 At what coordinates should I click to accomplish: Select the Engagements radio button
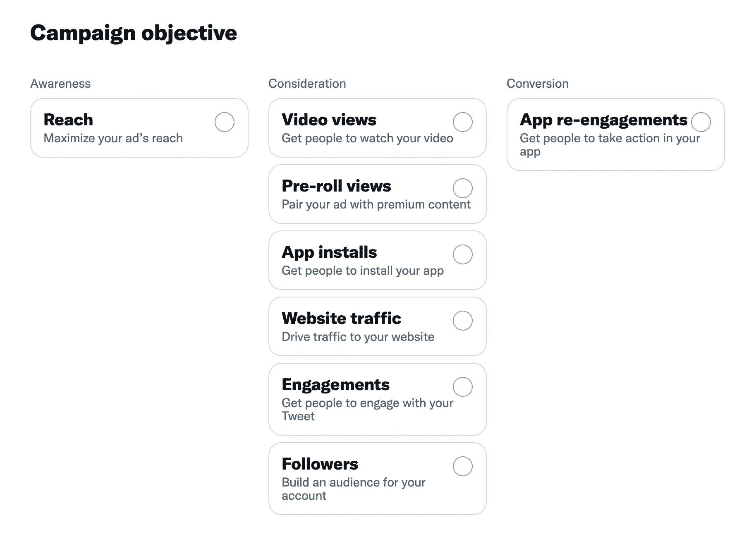point(462,387)
